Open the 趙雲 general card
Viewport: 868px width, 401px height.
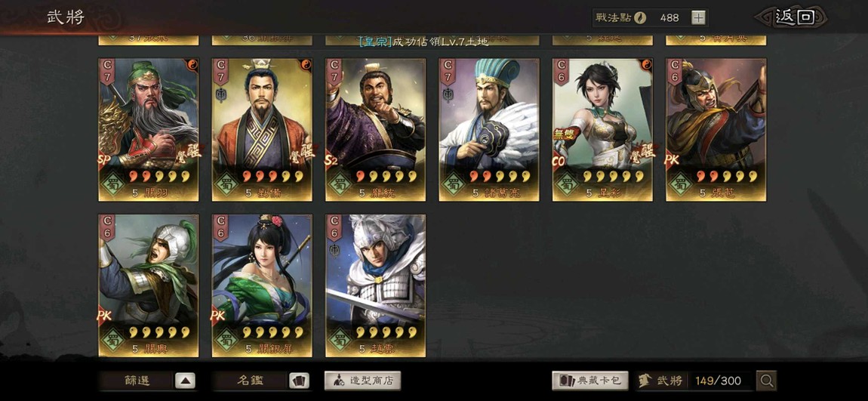click(x=375, y=285)
